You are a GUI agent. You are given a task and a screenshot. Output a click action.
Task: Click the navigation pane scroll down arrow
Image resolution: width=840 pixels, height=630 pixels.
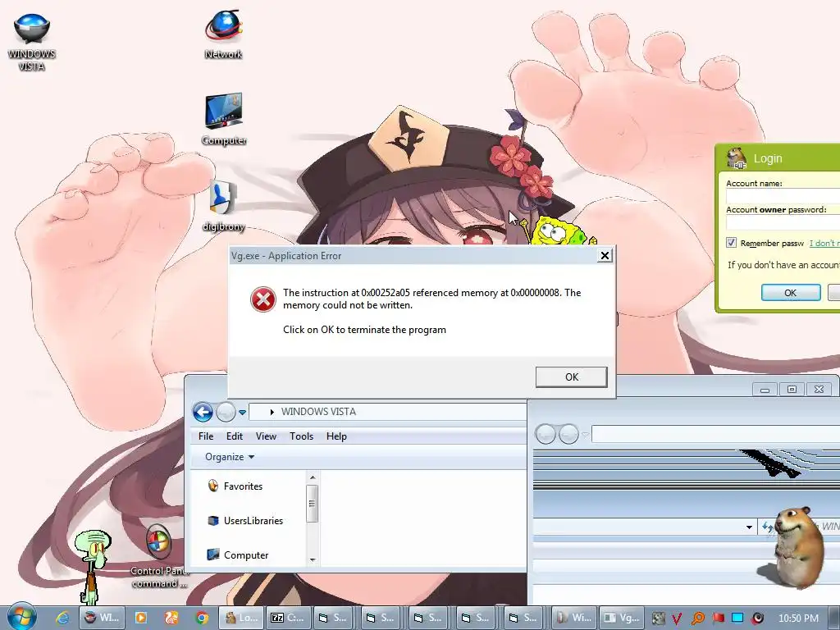click(x=313, y=559)
